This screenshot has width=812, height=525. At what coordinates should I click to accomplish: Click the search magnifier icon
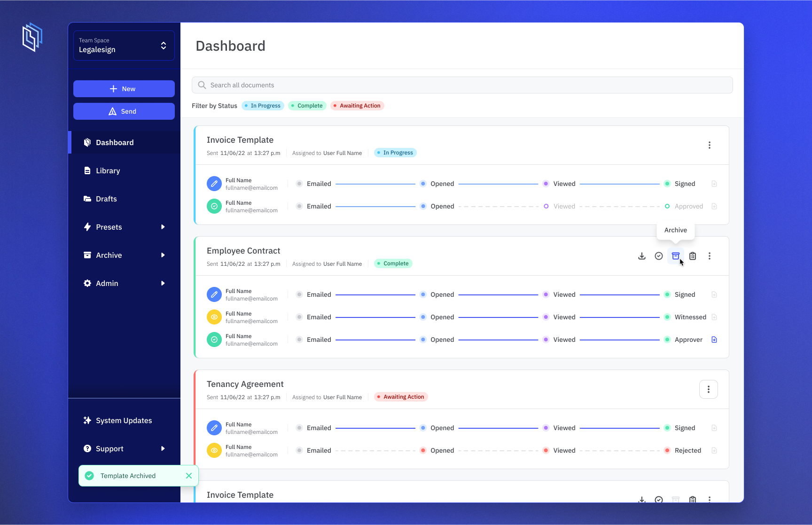pyautogui.click(x=202, y=85)
